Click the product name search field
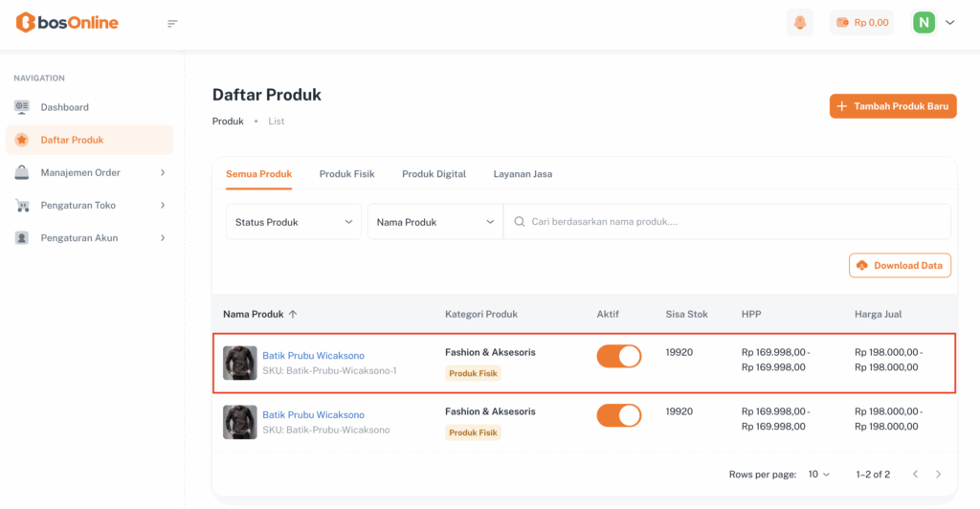 727,222
